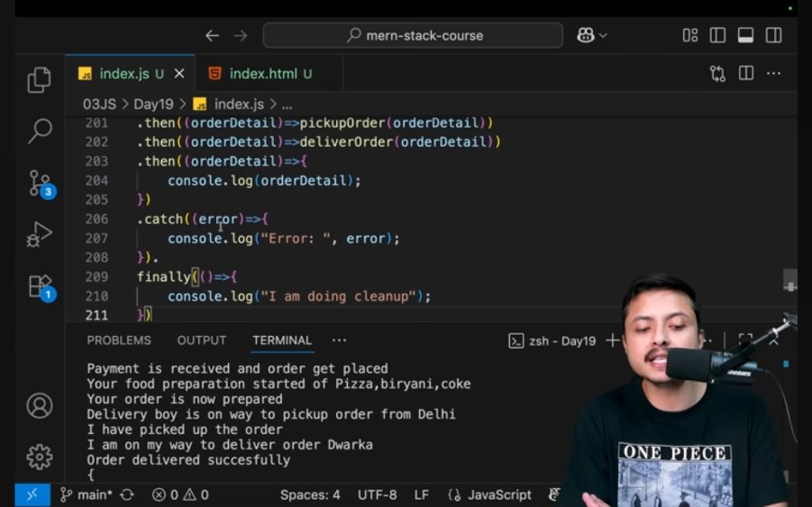The image size is (812, 507).
Task: Click terminal line "I have picked up the order"
Action: pyautogui.click(x=185, y=430)
